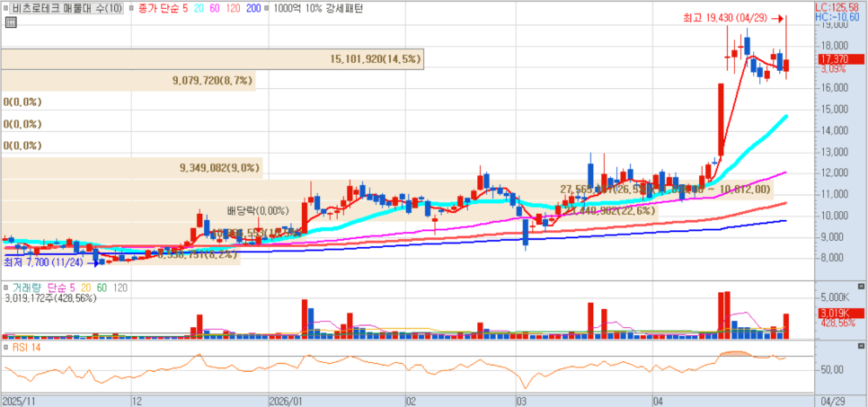Click the 3,019,172주(428.56%) volume readout

pos(50,298)
